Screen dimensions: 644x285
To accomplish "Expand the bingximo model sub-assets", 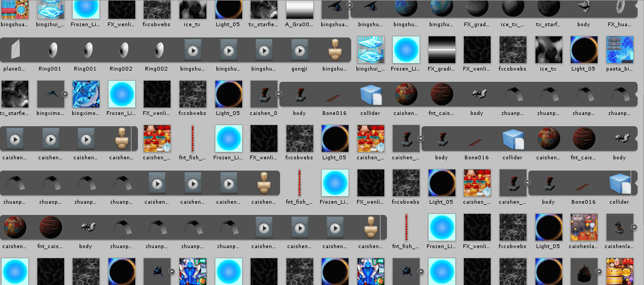I will [65, 94].
